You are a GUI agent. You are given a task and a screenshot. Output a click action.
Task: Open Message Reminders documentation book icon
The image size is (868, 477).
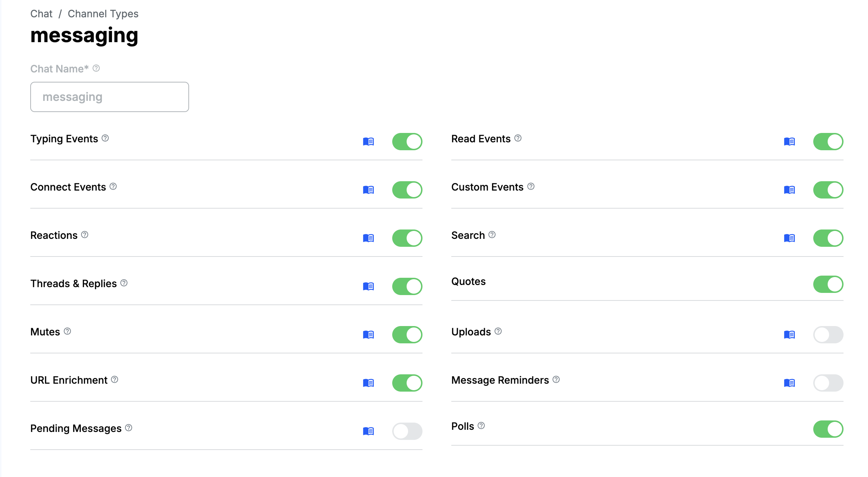coord(789,383)
